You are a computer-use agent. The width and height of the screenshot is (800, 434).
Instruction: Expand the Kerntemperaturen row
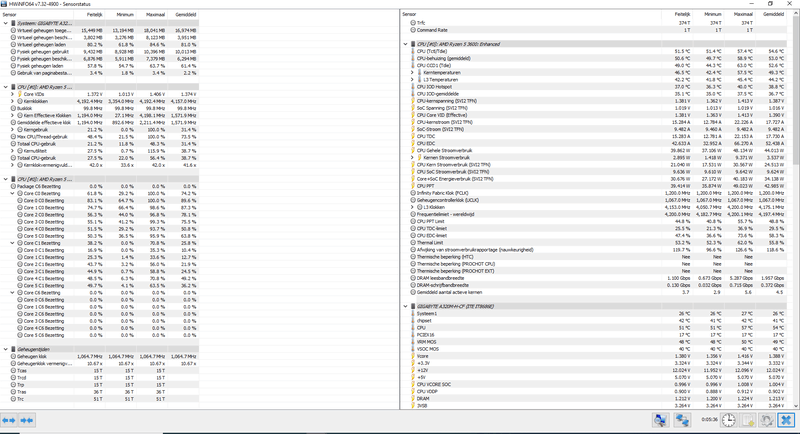(412, 72)
